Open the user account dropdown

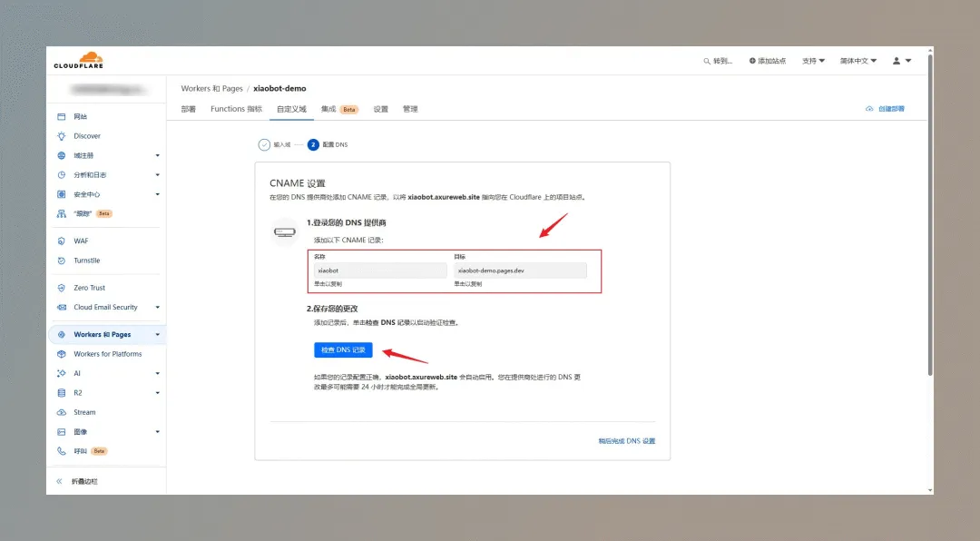pos(902,61)
